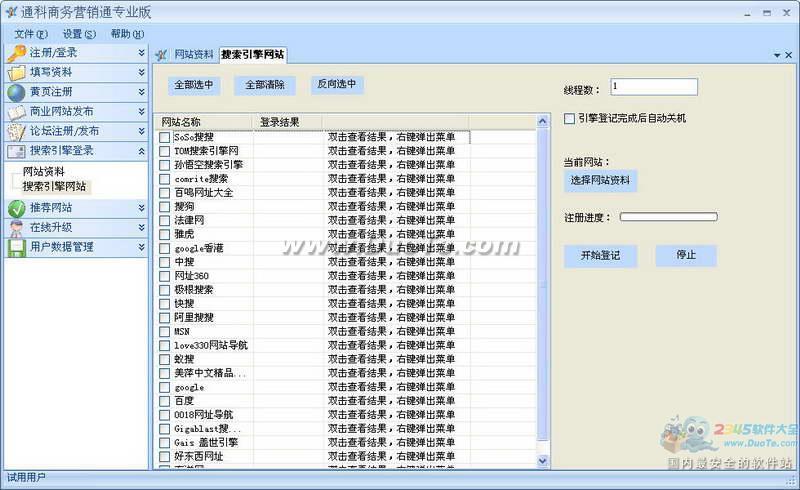Select the 0018网址导航 row text
This screenshot has width=800, height=490.
point(204,415)
